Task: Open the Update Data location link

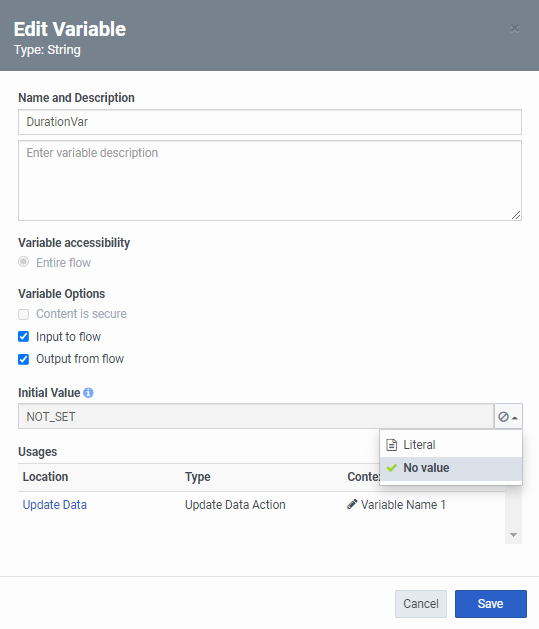Action: [55, 505]
